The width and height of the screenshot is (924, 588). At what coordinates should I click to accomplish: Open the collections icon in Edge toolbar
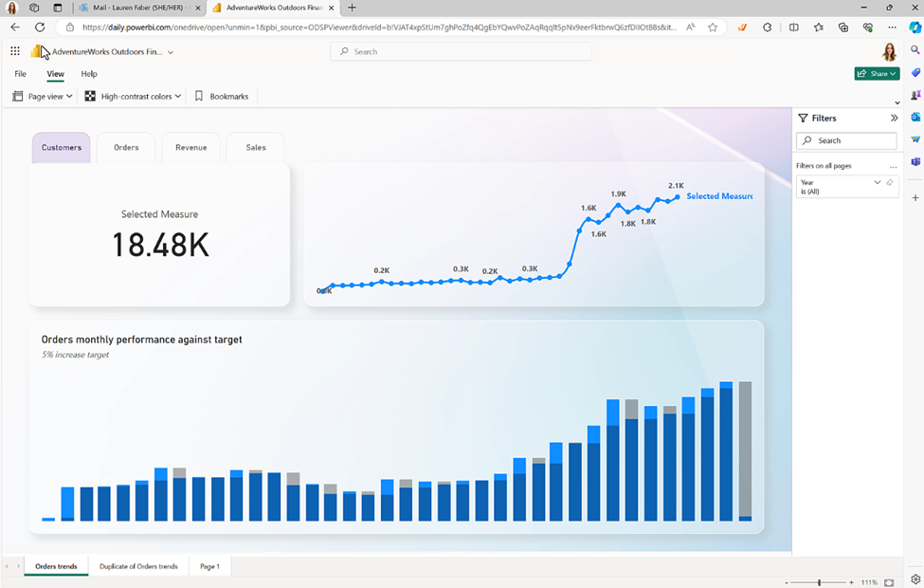pyautogui.click(x=843, y=28)
